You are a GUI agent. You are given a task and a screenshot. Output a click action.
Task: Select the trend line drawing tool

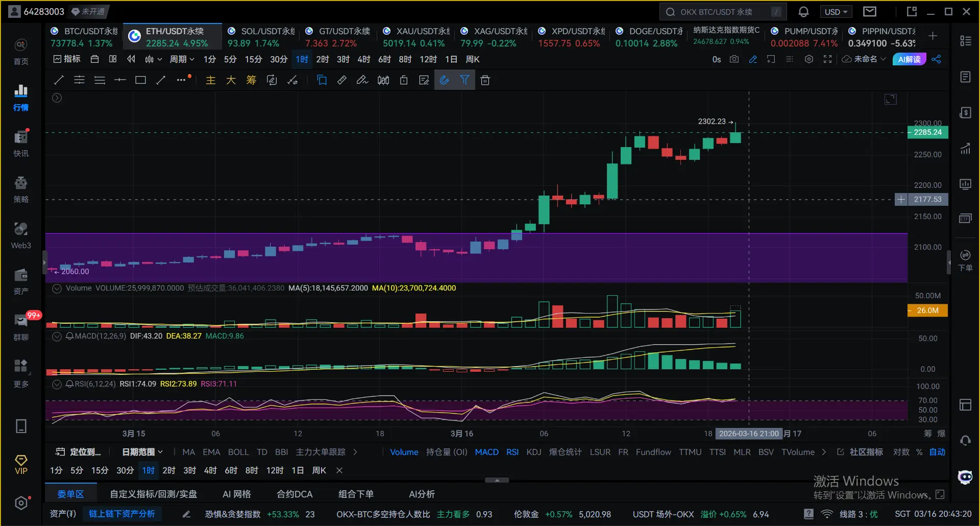(59, 80)
